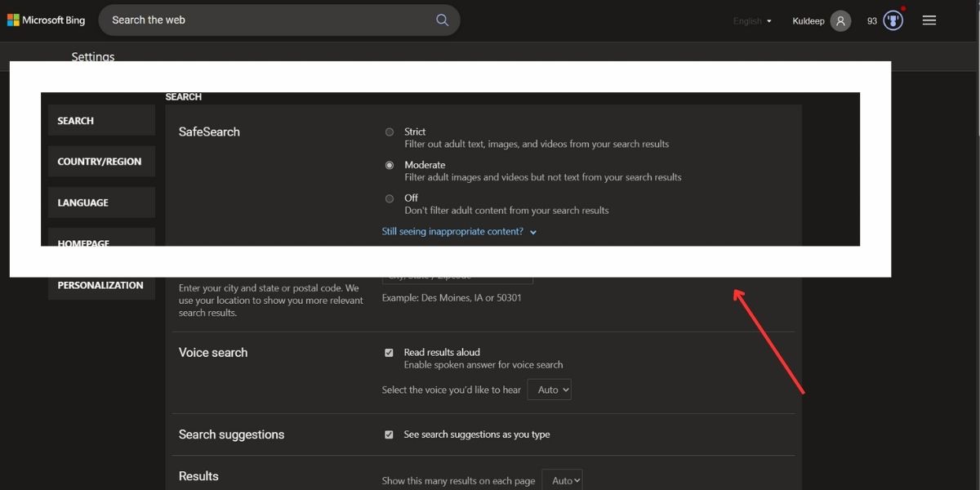
Task: Open the LANGUAGE settings tab
Action: (101, 203)
